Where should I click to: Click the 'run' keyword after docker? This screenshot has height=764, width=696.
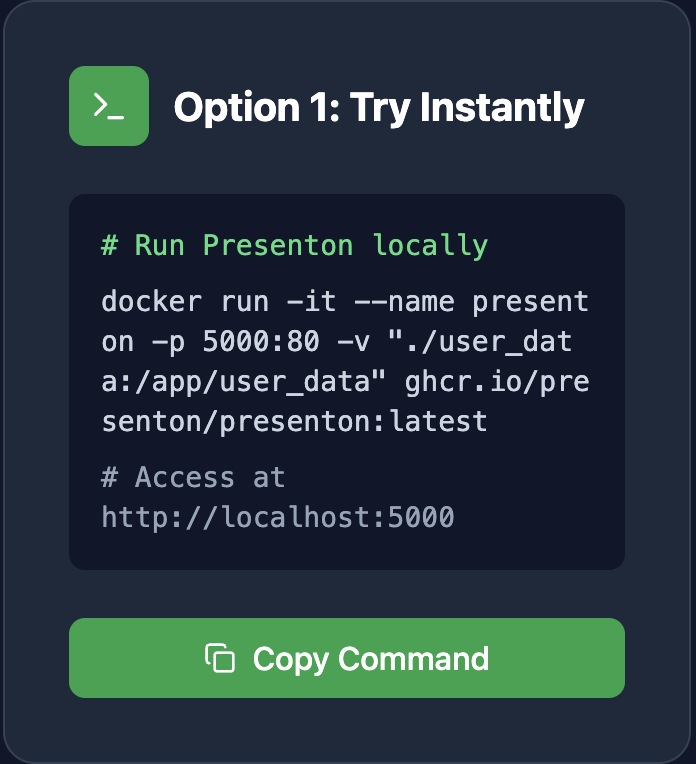[245, 301]
